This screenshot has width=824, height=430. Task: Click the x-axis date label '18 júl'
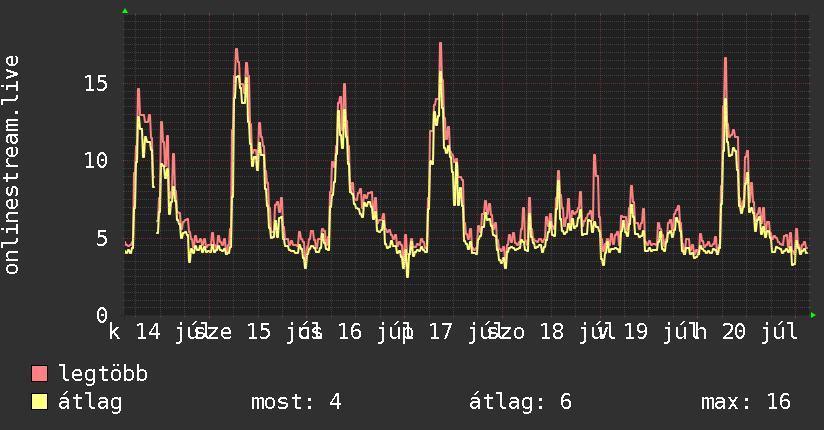[576, 332]
